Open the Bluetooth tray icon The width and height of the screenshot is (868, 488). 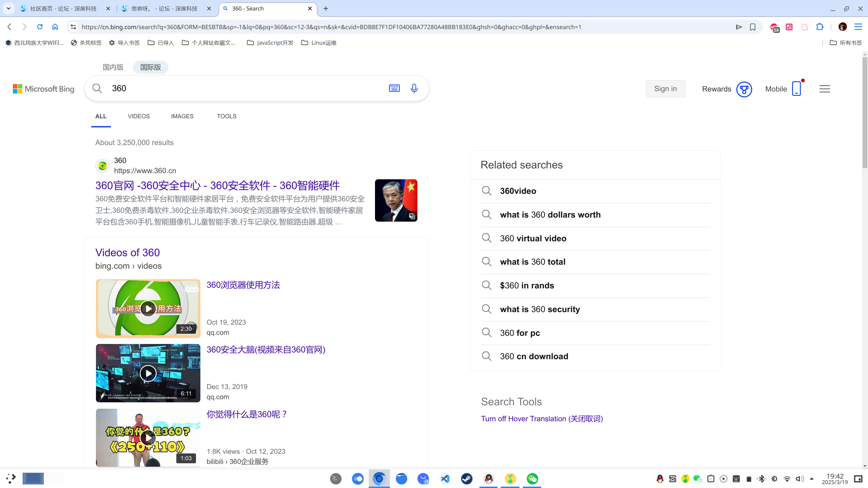[762, 479]
